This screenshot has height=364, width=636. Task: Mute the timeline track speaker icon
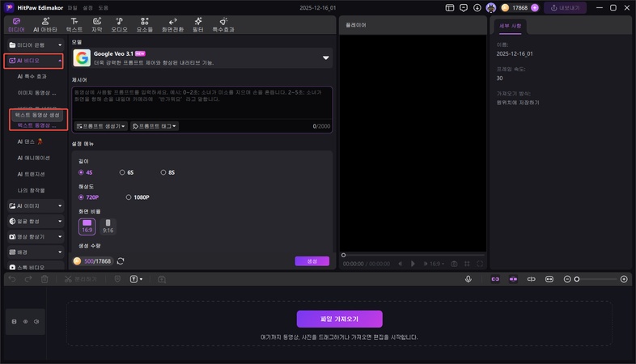tap(36, 321)
